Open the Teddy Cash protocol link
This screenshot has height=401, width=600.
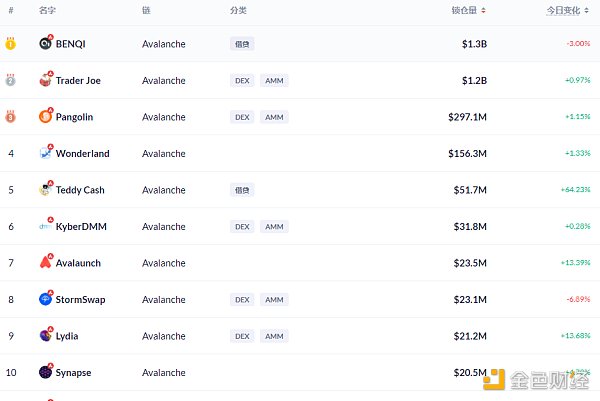tap(80, 190)
